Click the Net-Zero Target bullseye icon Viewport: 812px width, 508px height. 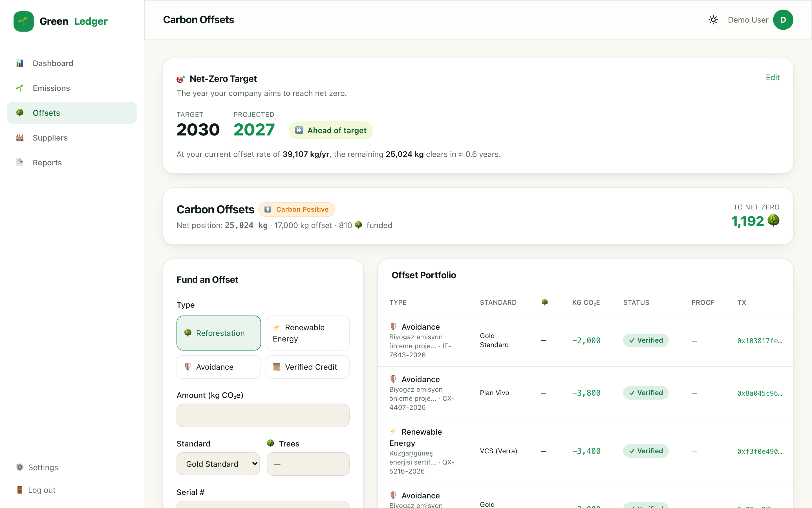(181, 79)
